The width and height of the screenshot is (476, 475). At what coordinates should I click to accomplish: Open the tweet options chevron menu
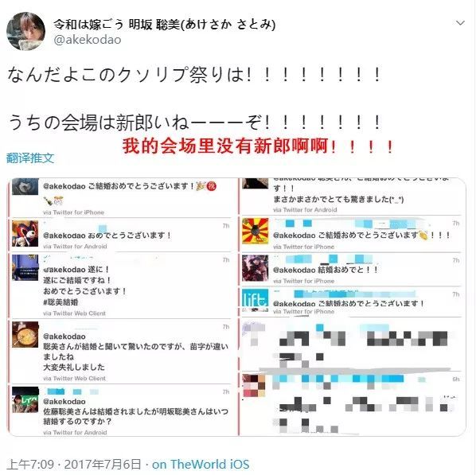tap(460, 23)
